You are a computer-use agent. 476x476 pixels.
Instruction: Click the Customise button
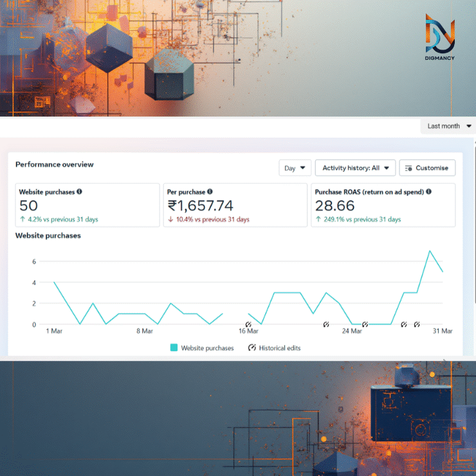[x=427, y=168]
